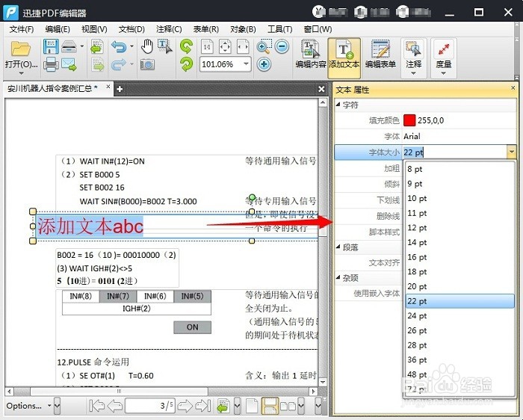The height and width of the screenshot is (420, 523).
Task: Collapse the 字符 section
Action: pos(338,105)
